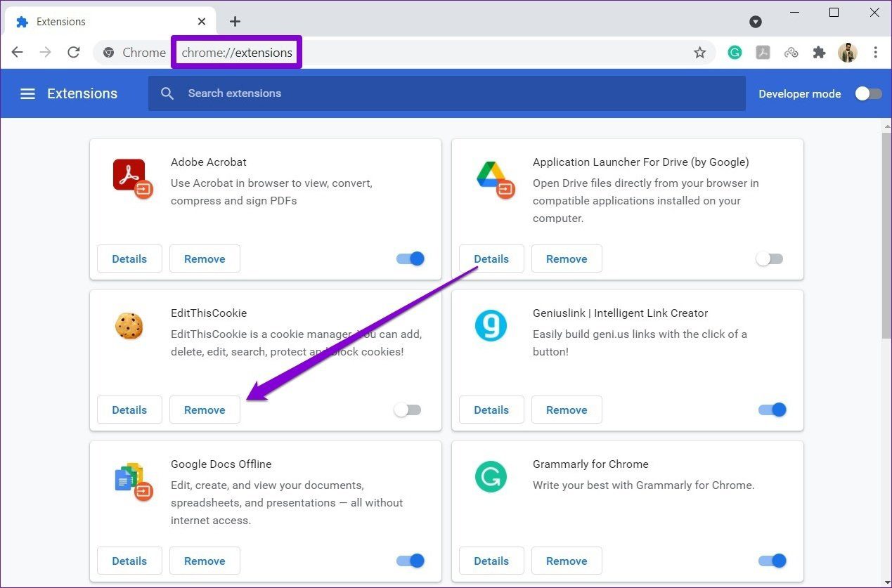The height and width of the screenshot is (588, 892).
Task: Go back with the browser back arrow
Action: pos(18,52)
